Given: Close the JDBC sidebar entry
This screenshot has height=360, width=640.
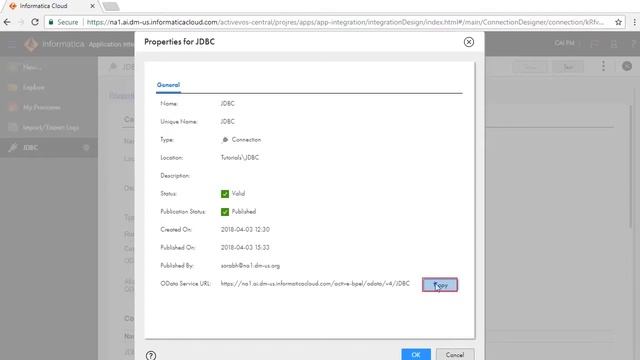Looking at the screenshot, I should point(86,147).
